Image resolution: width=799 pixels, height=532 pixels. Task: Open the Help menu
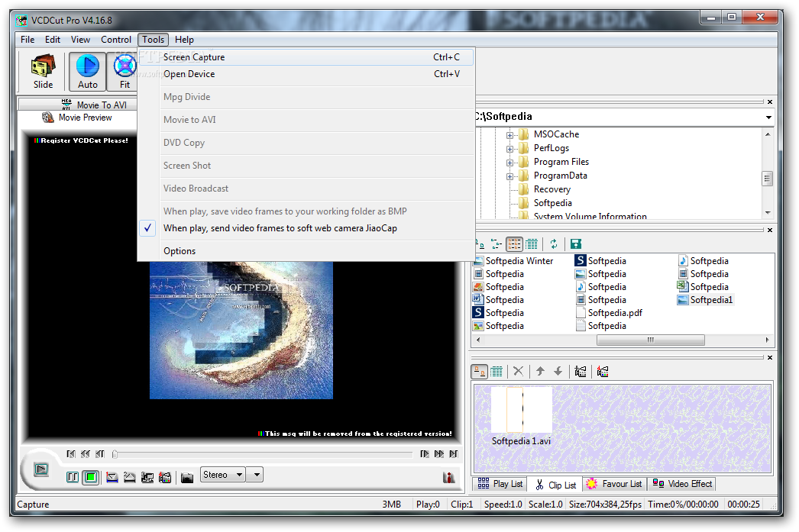tap(184, 40)
